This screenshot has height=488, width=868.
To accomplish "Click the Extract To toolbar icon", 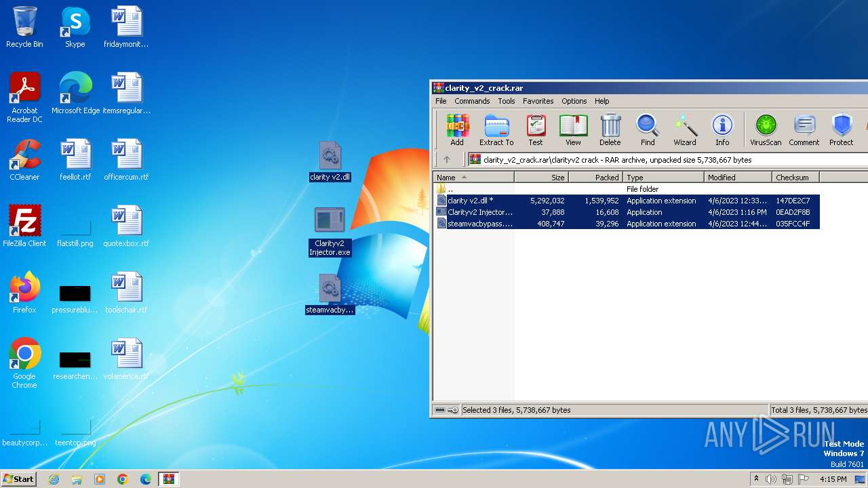I will [x=496, y=129].
